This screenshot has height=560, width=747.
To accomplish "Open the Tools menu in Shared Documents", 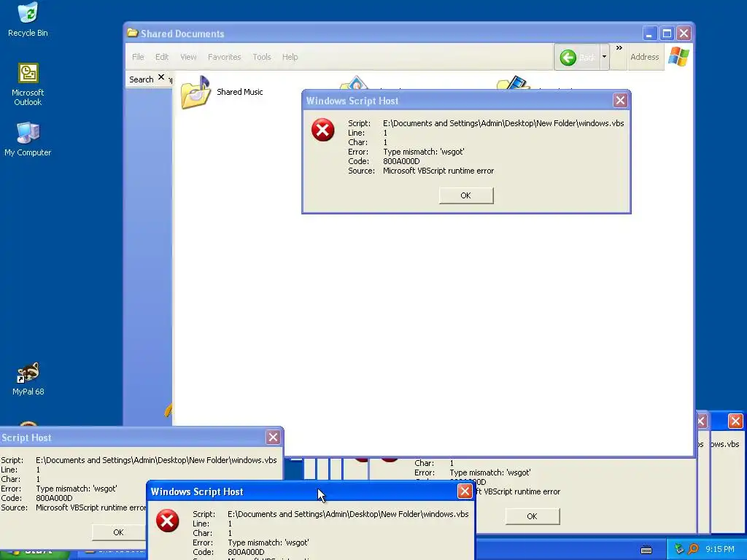I will click(262, 57).
